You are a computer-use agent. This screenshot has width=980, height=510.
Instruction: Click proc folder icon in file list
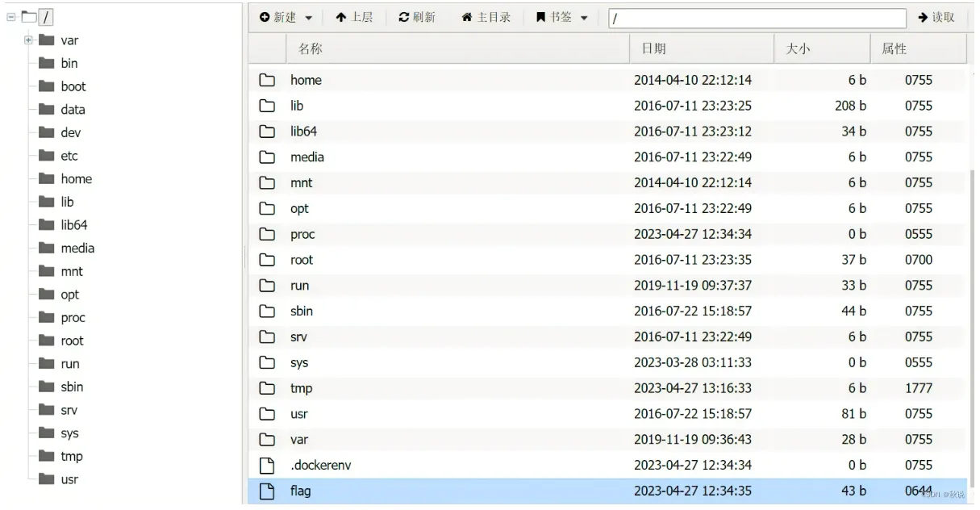click(266, 234)
